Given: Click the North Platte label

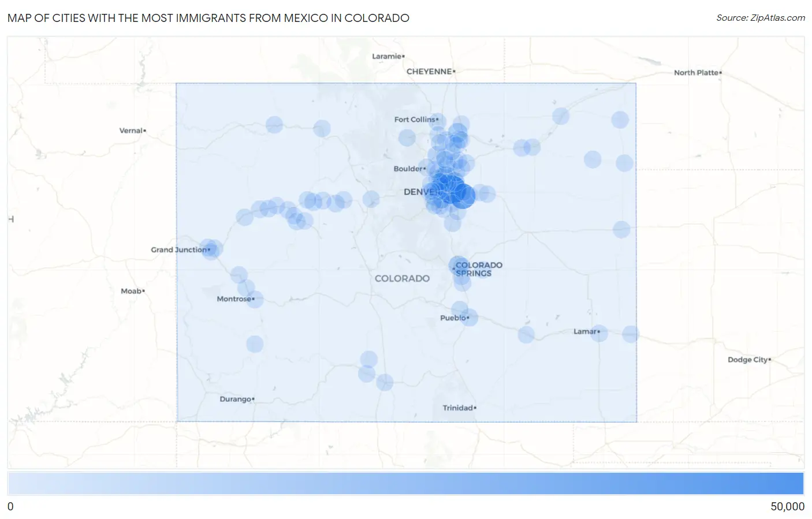Looking at the screenshot, I should click(x=697, y=73).
